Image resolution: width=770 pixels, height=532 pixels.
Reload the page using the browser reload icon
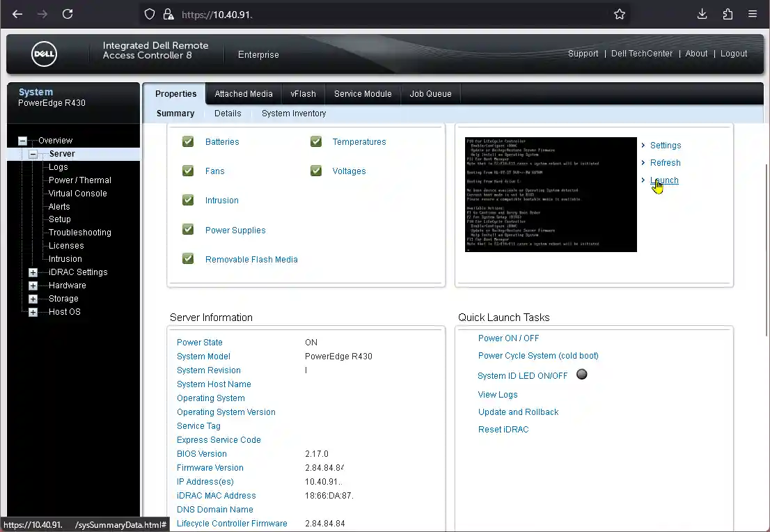[68, 14]
